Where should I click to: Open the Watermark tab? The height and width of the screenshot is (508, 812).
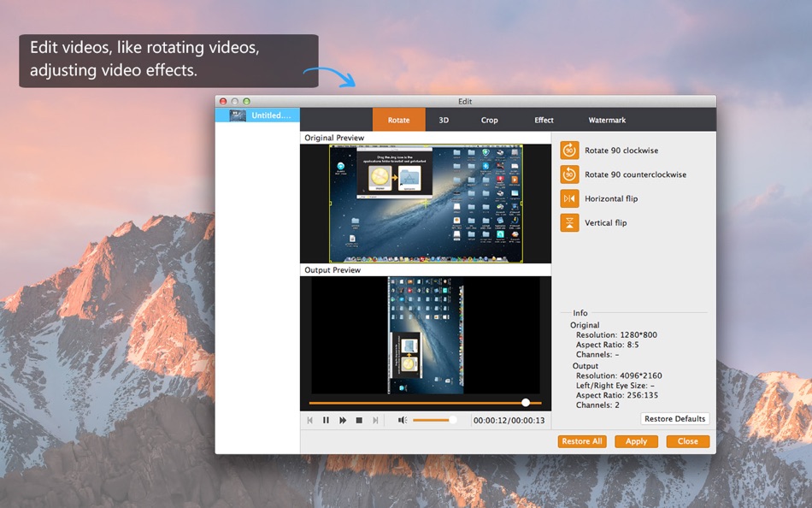pos(607,120)
